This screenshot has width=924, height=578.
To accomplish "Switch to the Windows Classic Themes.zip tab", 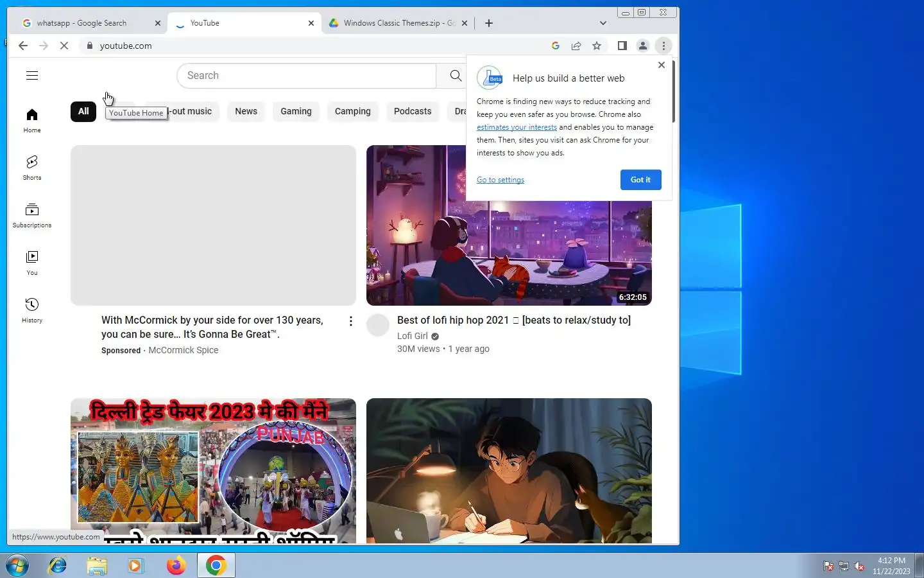I will [x=399, y=23].
